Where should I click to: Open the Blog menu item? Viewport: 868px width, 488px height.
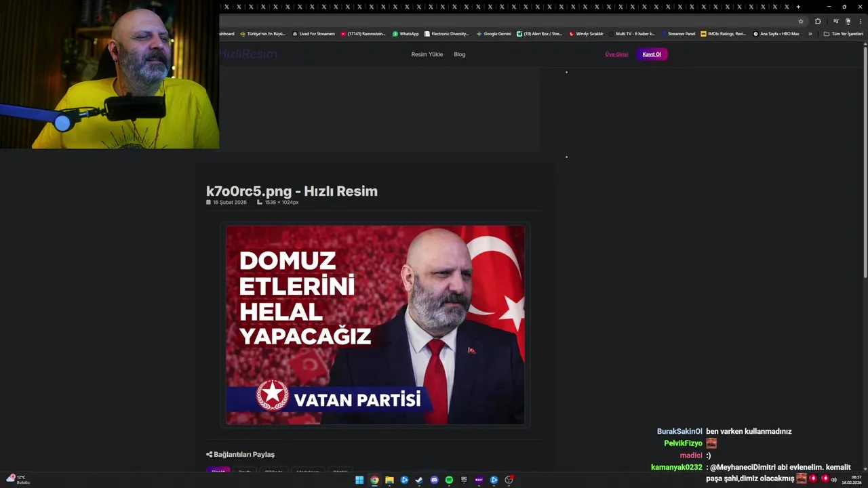(x=460, y=54)
